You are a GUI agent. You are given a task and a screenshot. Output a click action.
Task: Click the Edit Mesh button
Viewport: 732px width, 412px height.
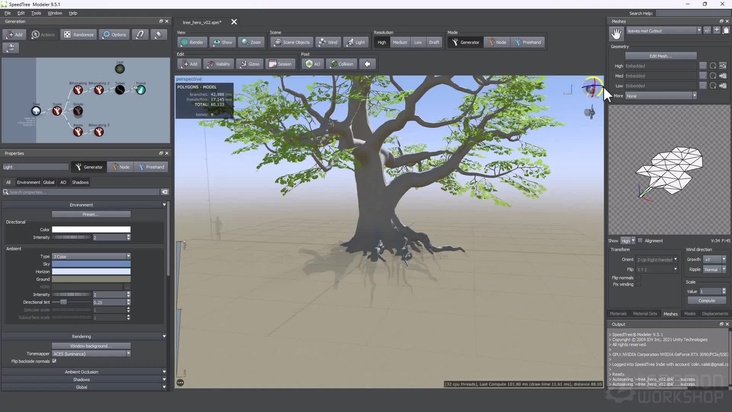661,56
